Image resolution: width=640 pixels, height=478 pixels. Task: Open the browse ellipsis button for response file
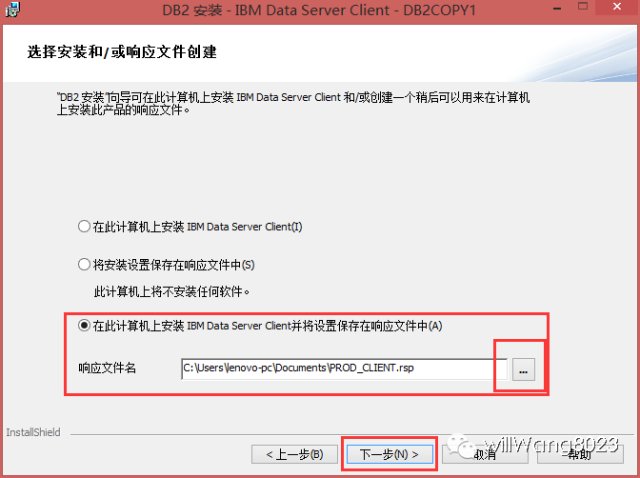pyautogui.click(x=523, y=370)
